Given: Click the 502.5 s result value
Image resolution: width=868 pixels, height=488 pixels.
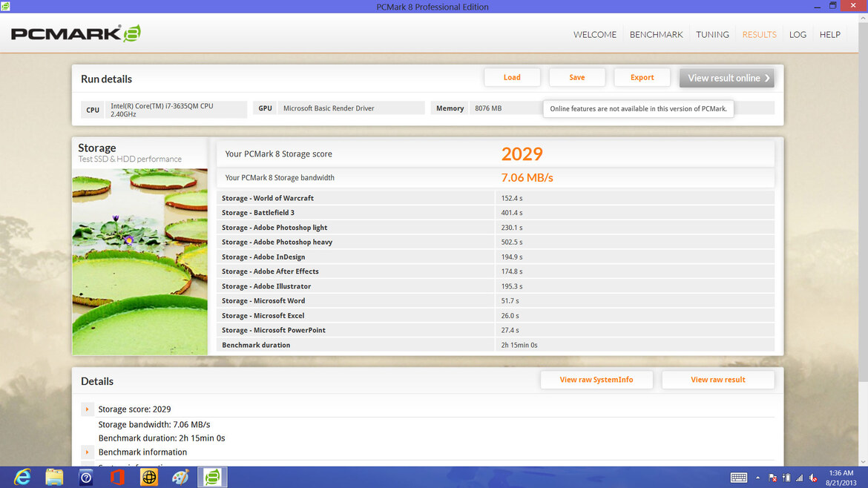Looking at the screenshot, I should coord(512,242).
